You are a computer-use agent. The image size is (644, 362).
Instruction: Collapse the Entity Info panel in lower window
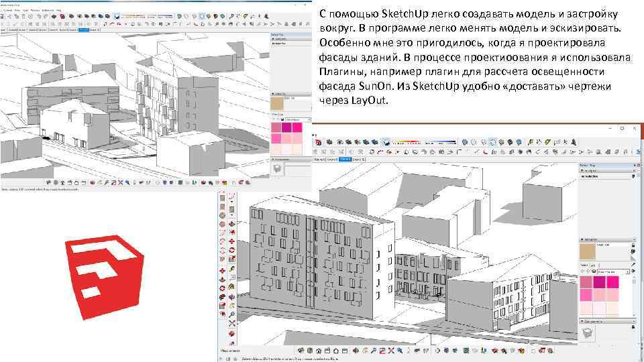click(x=582, y=170)
